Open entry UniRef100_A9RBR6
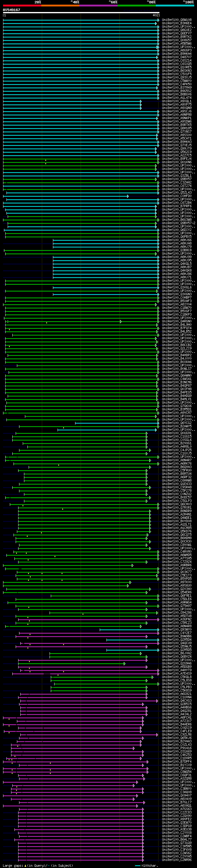 point(176,565)
